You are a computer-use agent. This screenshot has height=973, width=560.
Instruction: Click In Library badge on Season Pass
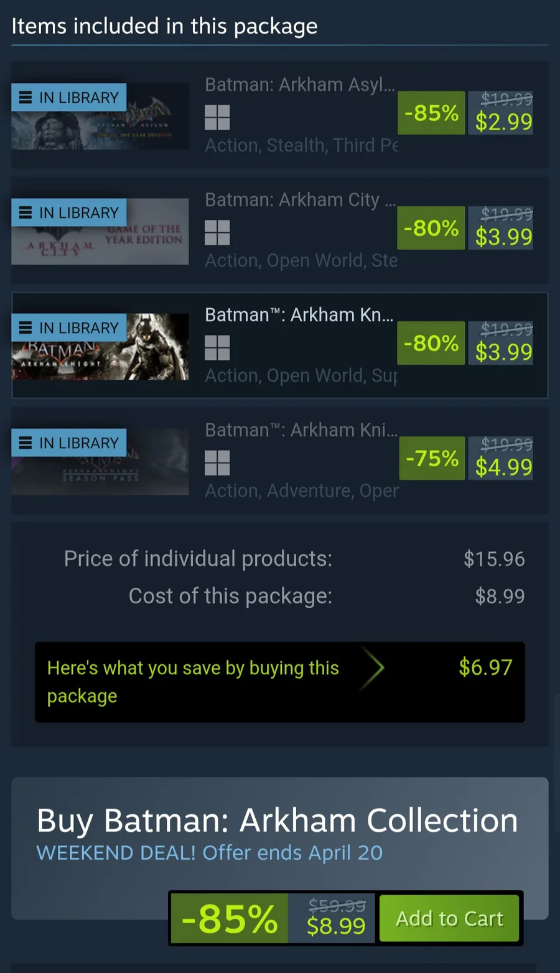[69, 443]
